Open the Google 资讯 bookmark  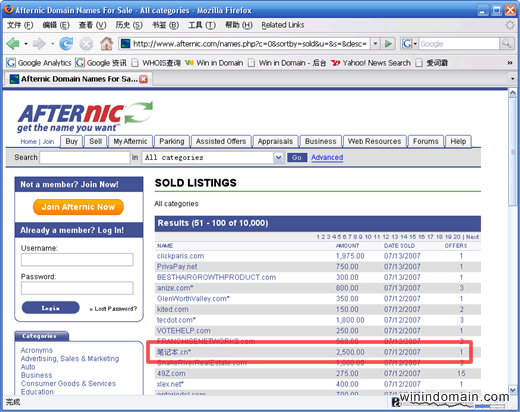click(101, 63)
